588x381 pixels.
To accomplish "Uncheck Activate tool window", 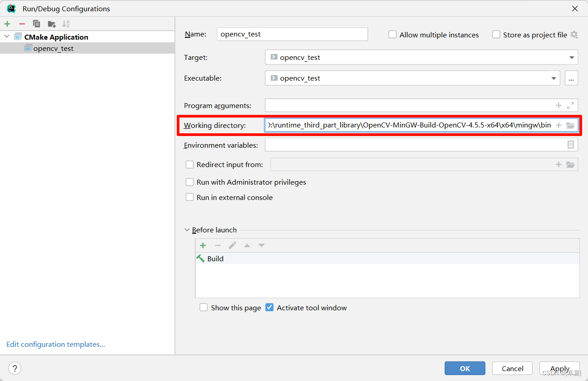I will 270,308.
